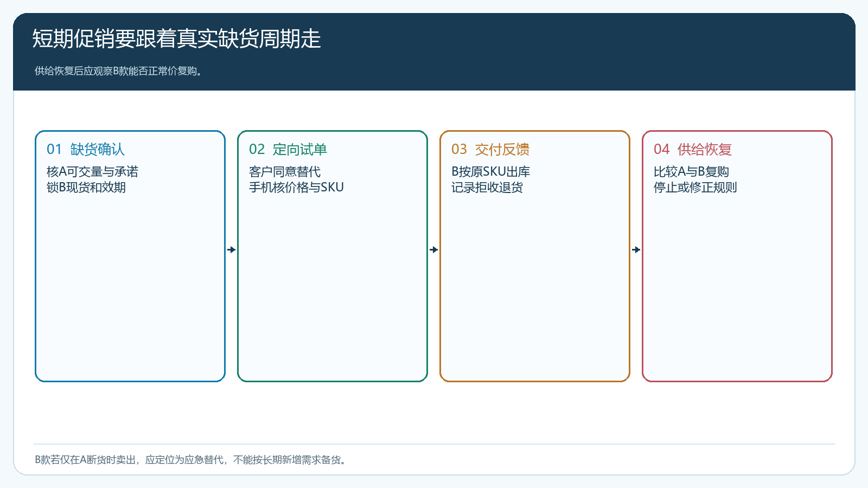The height and width of the screenshot is (488, 868).
Task: Select the footer note starting B款若仅在A断货时卖出
Action: [x=190, y=460]
